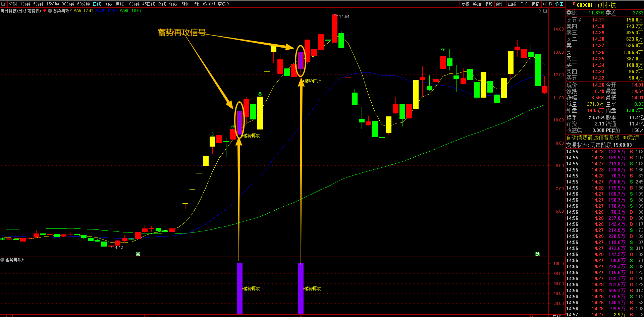Click the 4.42 low price label
Screen dimensions: 644x317
coord(119,248)
